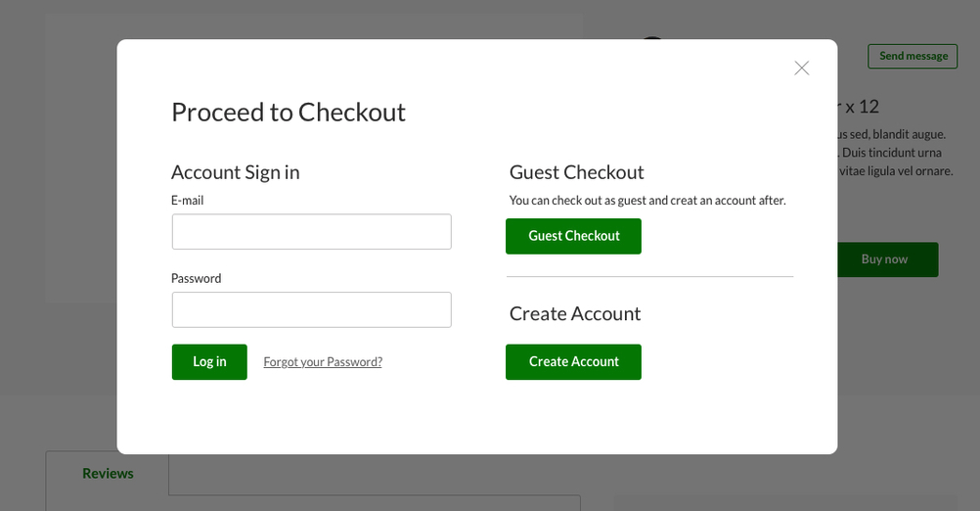
Task: Click the Password field label
Action: click(x=197, y=278)
